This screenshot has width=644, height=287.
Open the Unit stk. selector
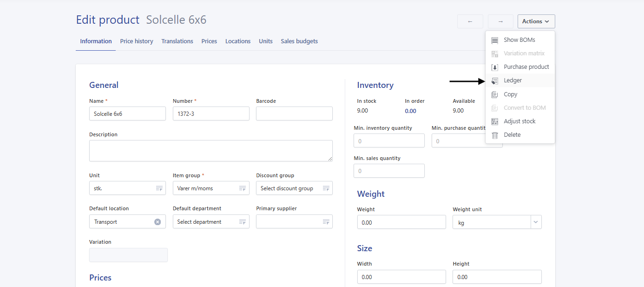pos(159,188)
